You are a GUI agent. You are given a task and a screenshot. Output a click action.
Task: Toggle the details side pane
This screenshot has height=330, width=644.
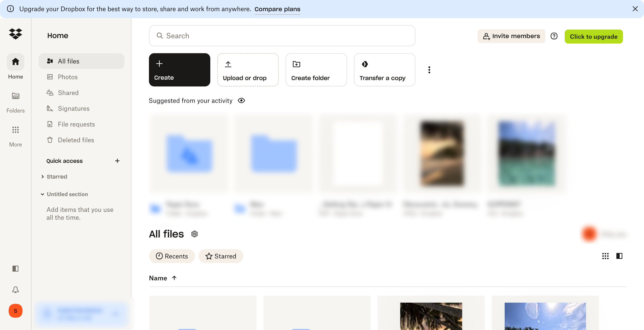pos(619,256)
